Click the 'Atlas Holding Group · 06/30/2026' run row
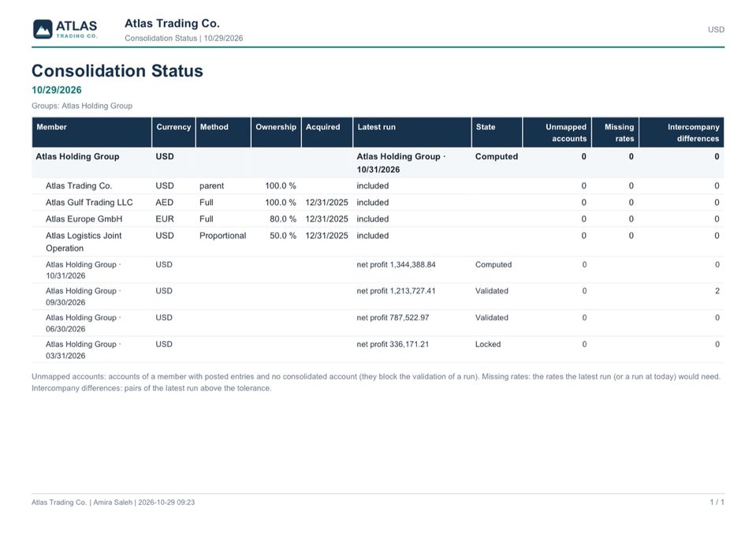 coord(378,323)
